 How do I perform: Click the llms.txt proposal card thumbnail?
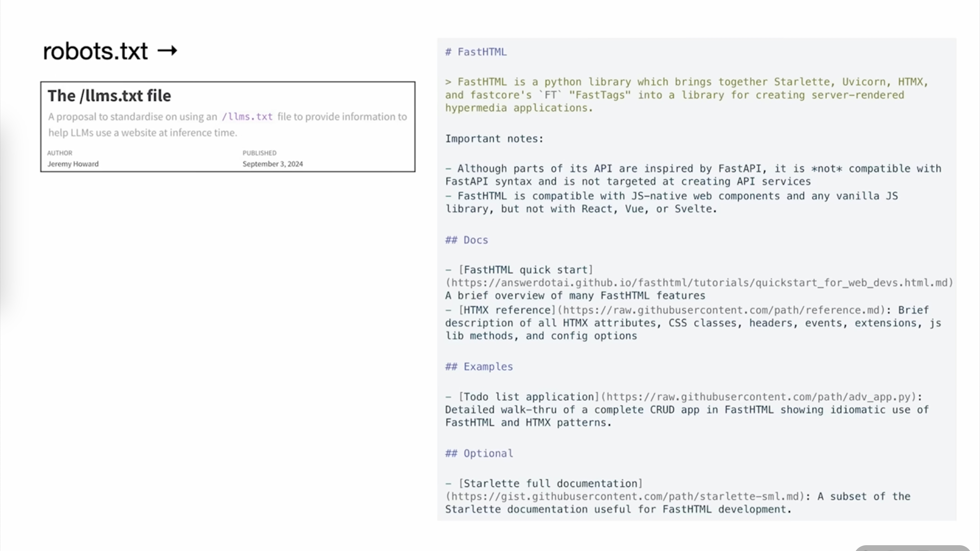click(x=228, y=127)
